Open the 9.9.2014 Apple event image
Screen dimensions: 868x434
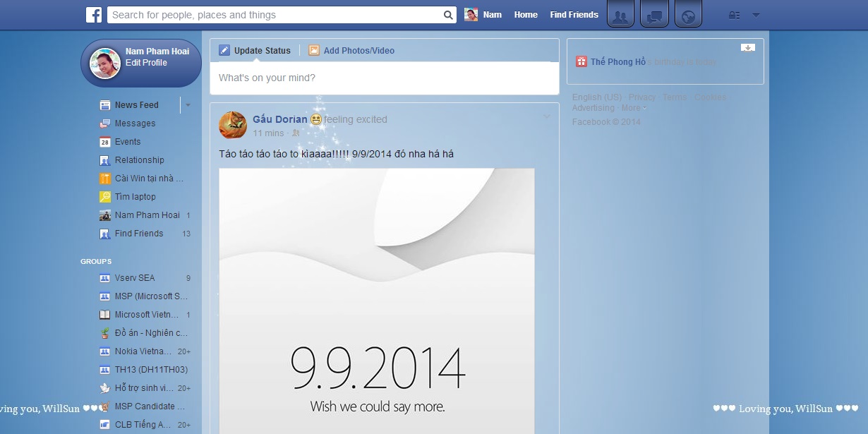tap(377, 301)
